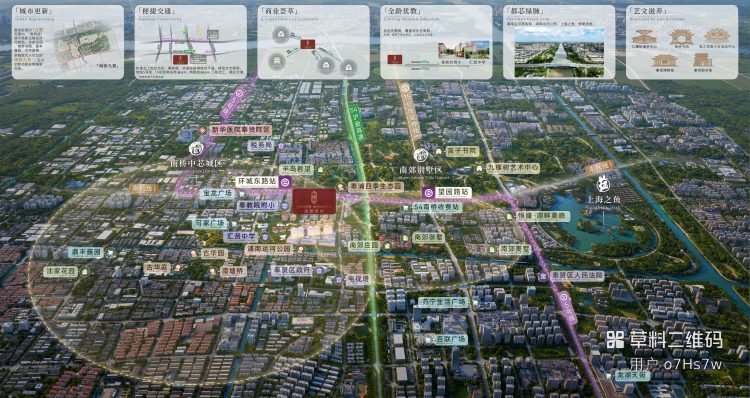750x398 pixels.
Task: Click the school icon beside 奉教院附小
Action: 285,206
